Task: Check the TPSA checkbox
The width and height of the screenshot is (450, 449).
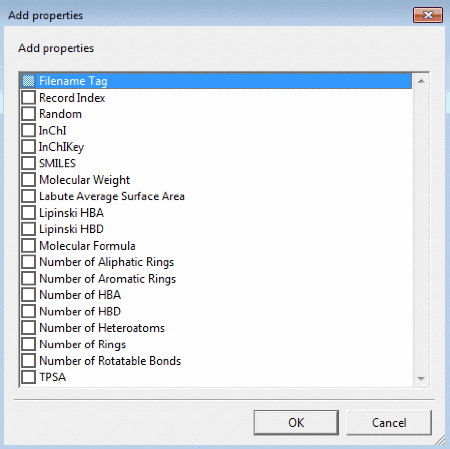Action: coord(28,377)
